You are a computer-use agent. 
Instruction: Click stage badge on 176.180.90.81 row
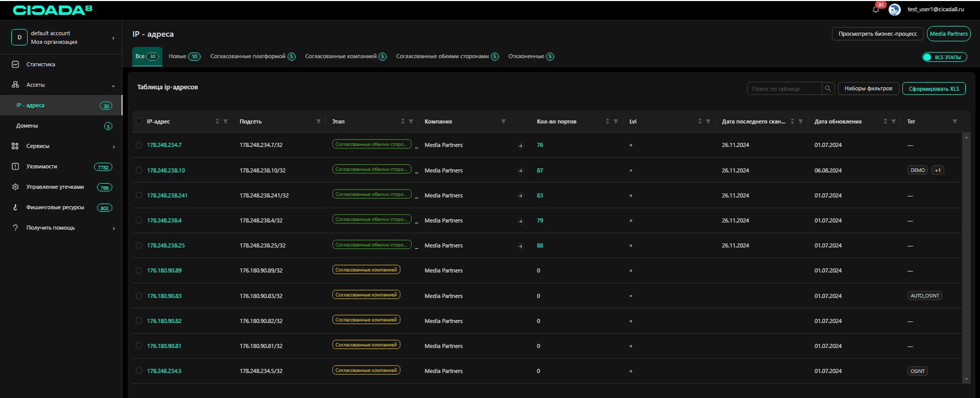tap(366, 344)
